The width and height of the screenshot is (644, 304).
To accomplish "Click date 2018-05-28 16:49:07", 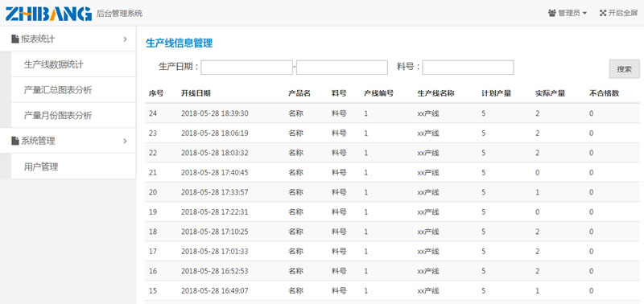I will (x=214, y=291).
